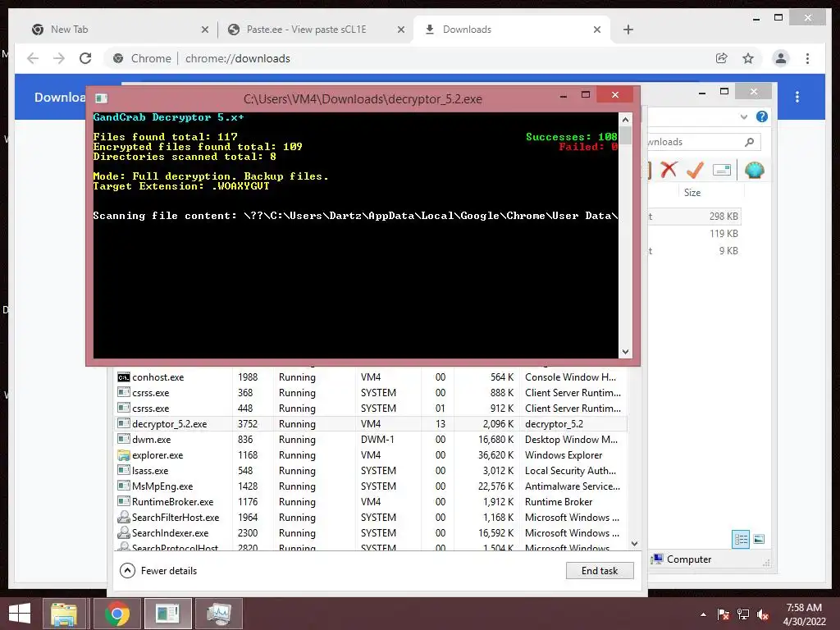
Task: Switch to the New Tab tab
Action: tap(118, 30)
